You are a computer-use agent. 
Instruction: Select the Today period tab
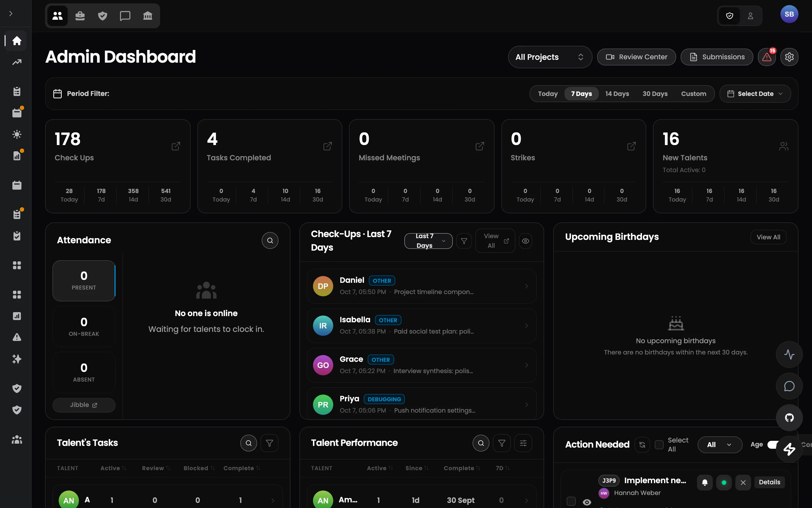click(548, 94)
